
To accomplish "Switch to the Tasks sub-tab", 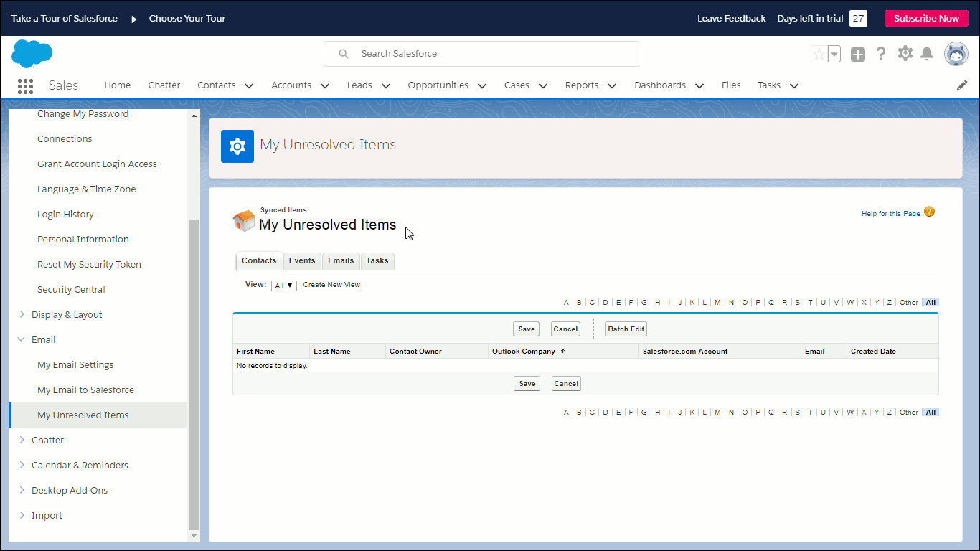I will click(x=377, y=261).
